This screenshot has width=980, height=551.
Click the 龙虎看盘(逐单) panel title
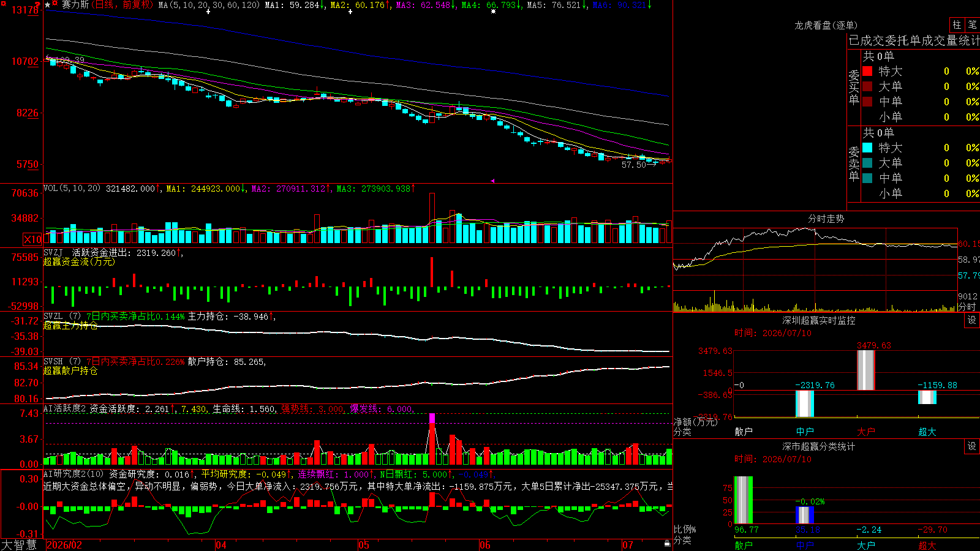point(826,25)
